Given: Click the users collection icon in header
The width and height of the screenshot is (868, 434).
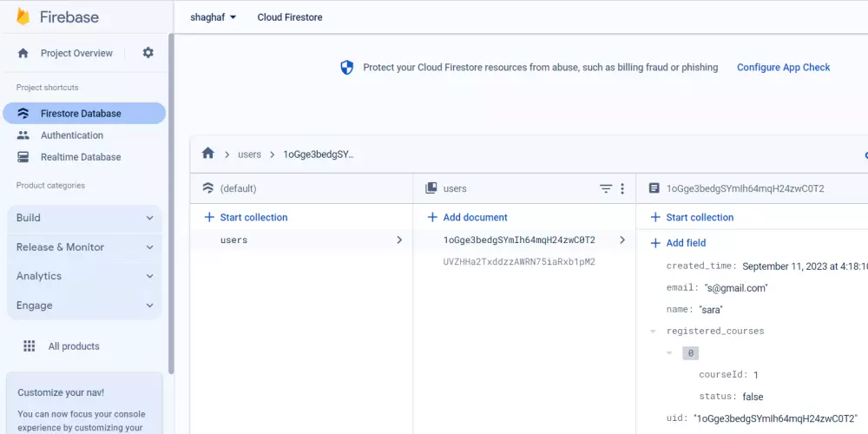Looking at the screenshot, I should [x=431, y=188].
